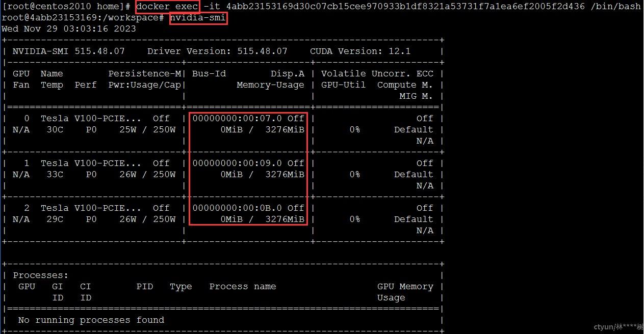Click the [root@centos2010 home]# prompt
This screenshot has width=644, height=334.
[x=66, y=7]
